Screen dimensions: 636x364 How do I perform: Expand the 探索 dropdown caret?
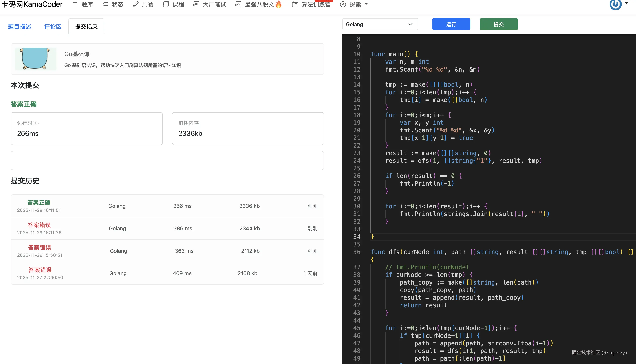coord(366,4)
